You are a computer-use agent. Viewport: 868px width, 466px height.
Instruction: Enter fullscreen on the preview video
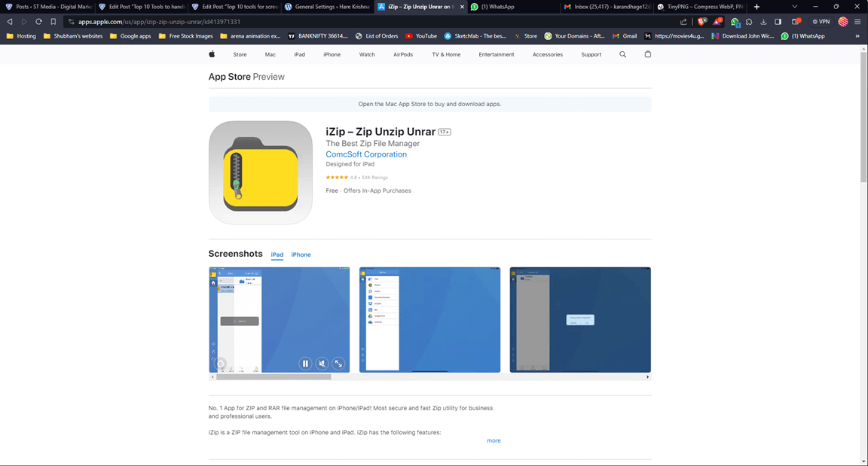coord(338,364)
